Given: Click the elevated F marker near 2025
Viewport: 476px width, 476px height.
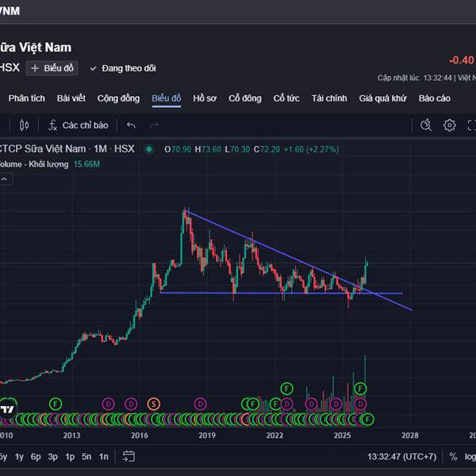Looking at the screenshot, I should [360, 389].
